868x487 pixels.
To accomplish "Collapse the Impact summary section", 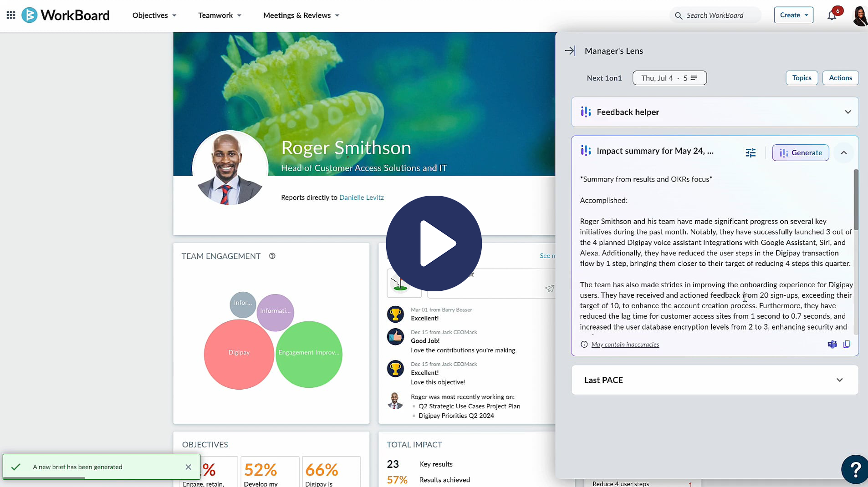I will (x=843, y=152).
